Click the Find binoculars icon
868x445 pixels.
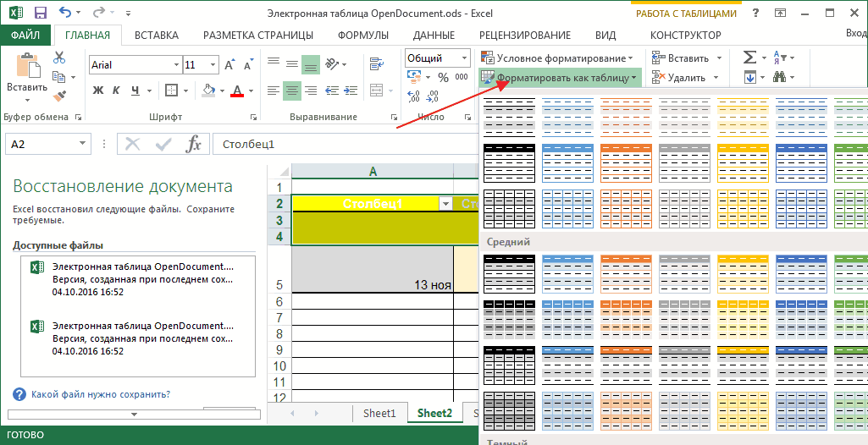pos(780,78)
